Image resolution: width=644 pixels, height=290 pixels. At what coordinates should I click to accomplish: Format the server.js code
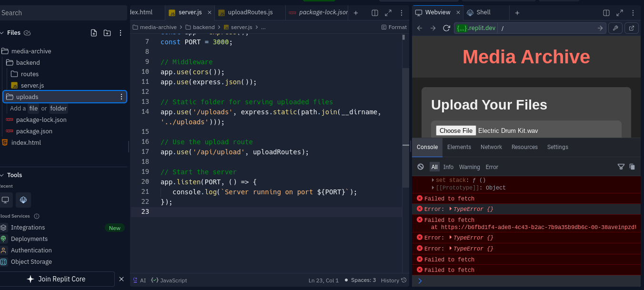click(x=394, y=27)
